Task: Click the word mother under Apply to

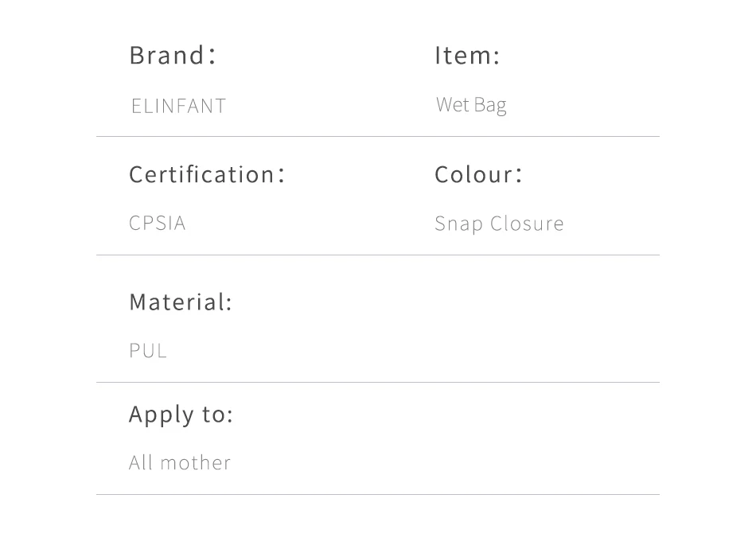Action: (x=195, y=462)
